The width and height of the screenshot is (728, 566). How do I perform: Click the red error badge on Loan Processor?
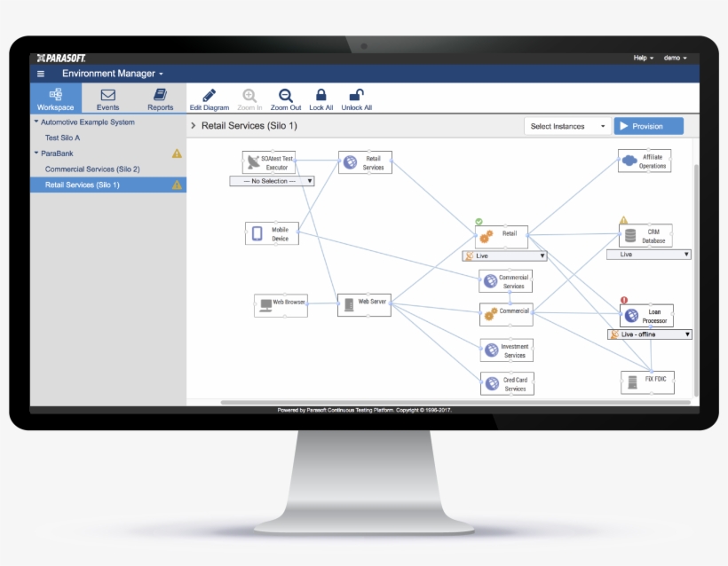tap(624, 300)
